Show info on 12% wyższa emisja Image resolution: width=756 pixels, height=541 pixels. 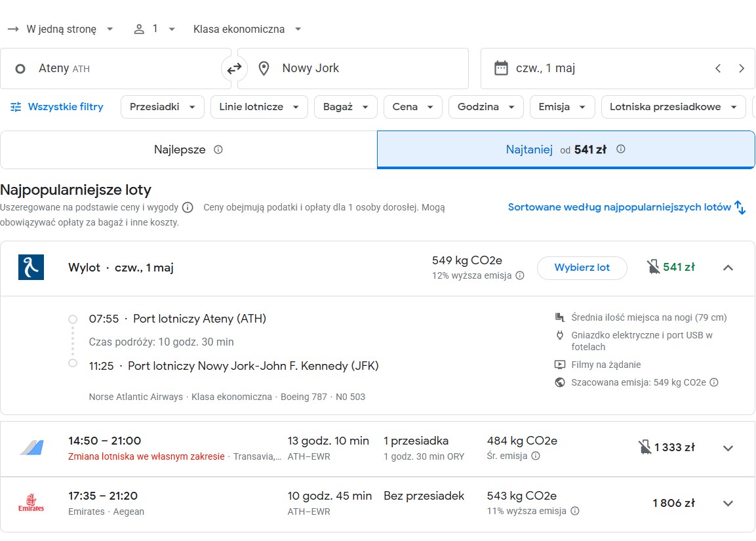pyautogui.click(x=520, y=276)
